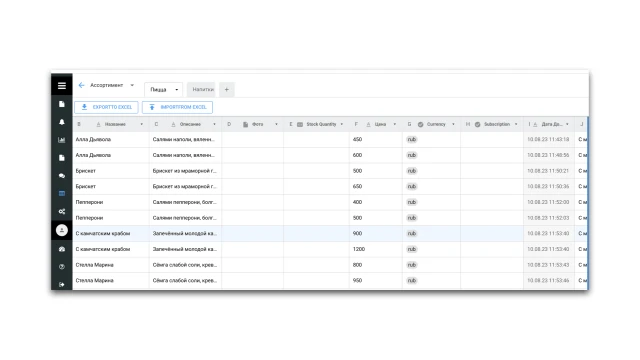
Task: Click the price cell 650
Action: [x=376, y=187]
